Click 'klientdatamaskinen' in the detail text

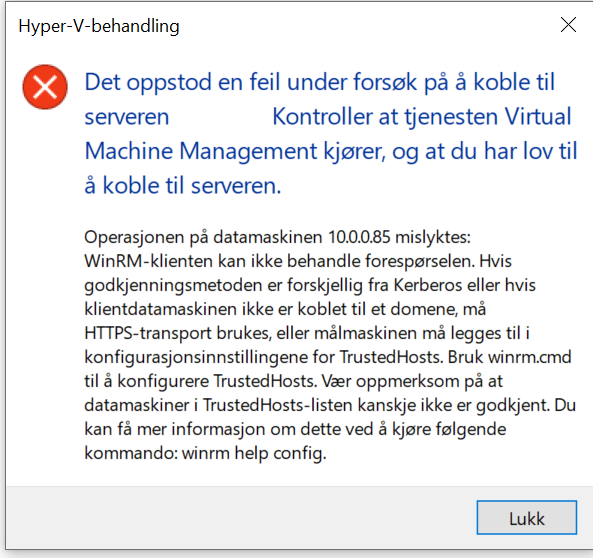[160, 309]
